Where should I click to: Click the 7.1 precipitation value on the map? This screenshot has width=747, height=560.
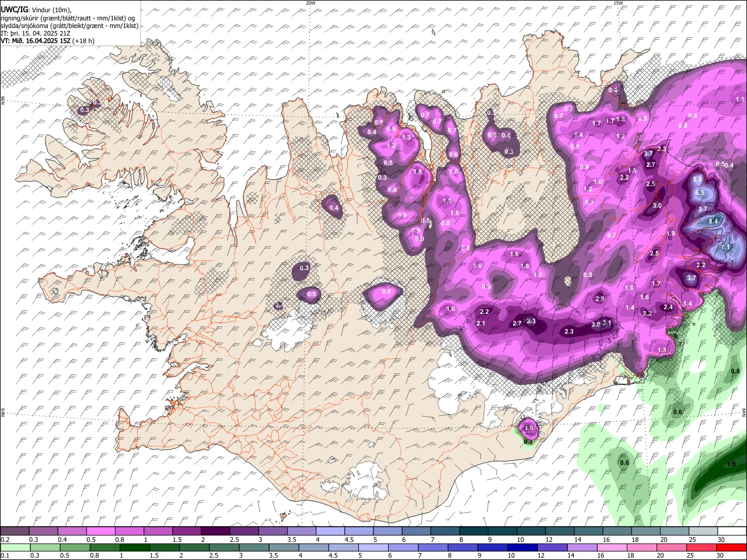725,247
